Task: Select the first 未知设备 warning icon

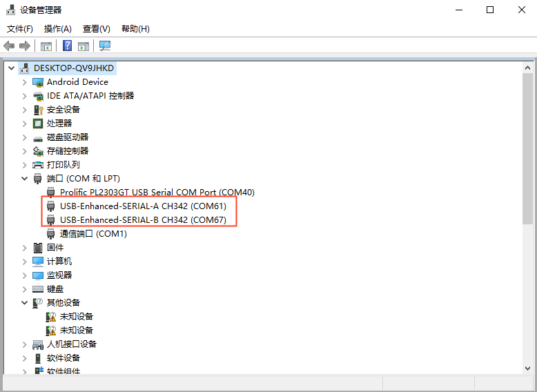Action: 51,317
